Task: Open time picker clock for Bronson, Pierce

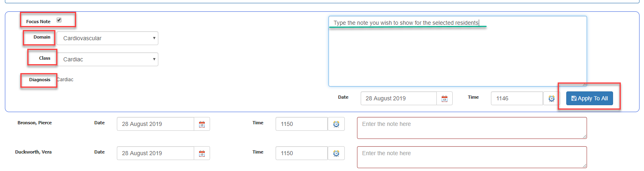Action: pyautogui.click(x=336, y=124)
